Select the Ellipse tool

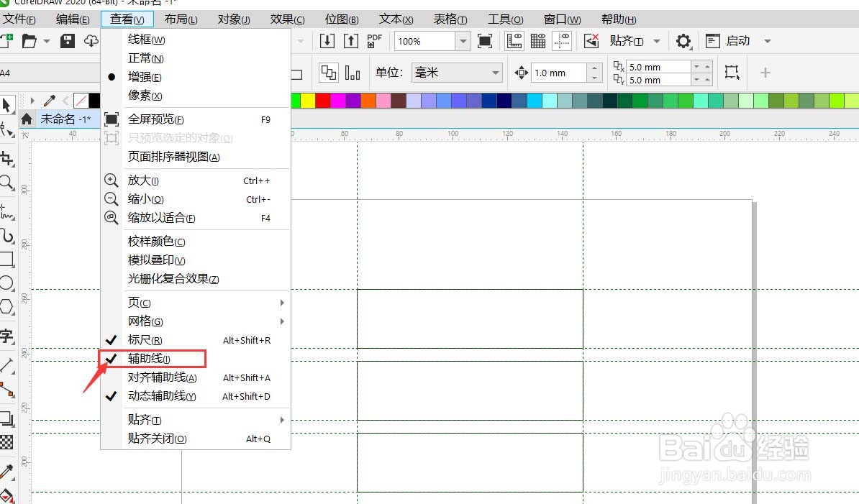(6, 283)
